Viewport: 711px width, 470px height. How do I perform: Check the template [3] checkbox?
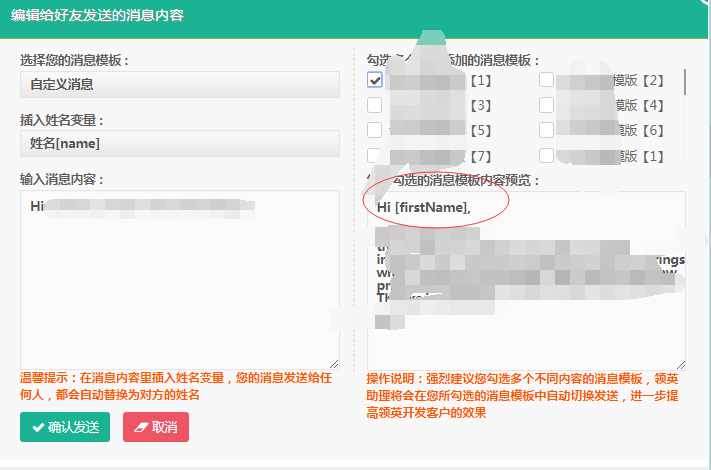pyautogui.click(x=375, y=105)
